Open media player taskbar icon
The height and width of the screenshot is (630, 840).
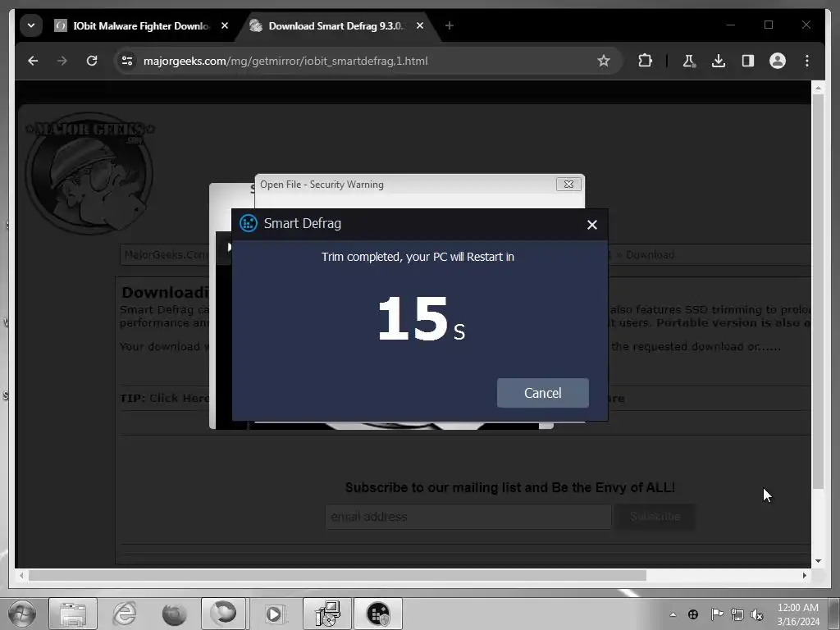point(274,614)
